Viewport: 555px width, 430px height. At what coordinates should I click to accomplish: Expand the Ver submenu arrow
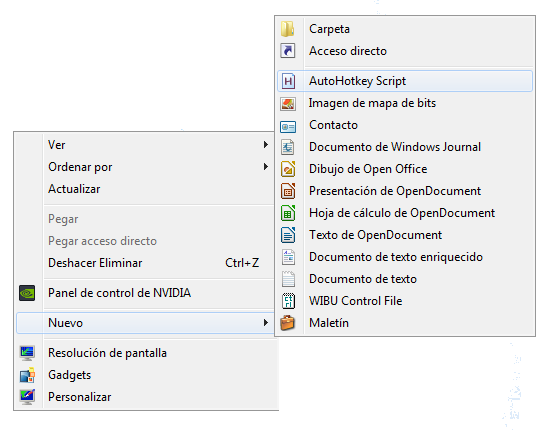[x=265, y=145]
